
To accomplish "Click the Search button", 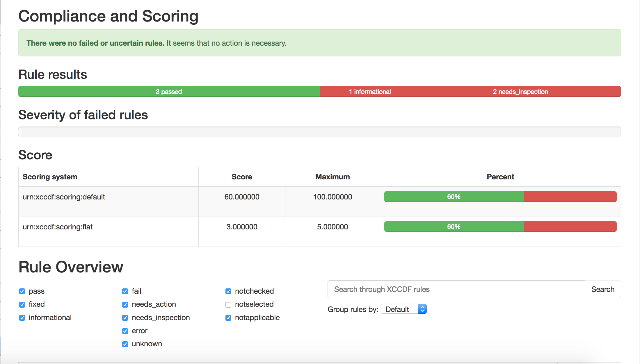I will (x=602, y=289).
